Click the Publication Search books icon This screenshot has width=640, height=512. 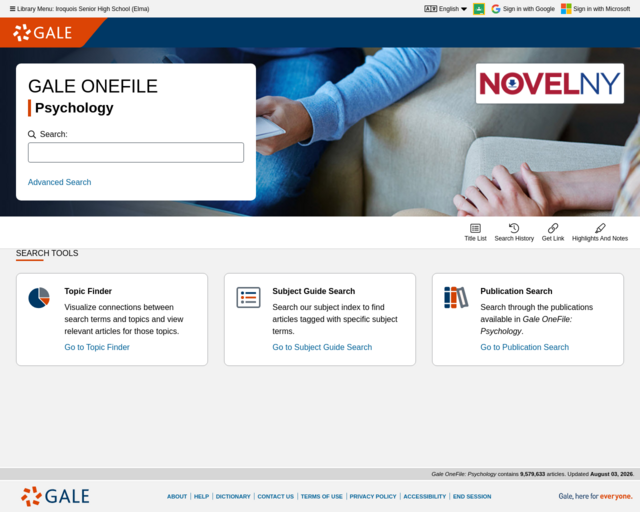[456, 297]
